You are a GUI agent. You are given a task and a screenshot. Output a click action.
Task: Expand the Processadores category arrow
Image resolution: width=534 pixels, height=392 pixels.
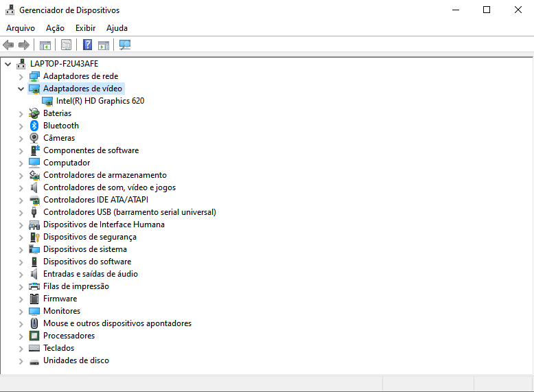[21, 336]
